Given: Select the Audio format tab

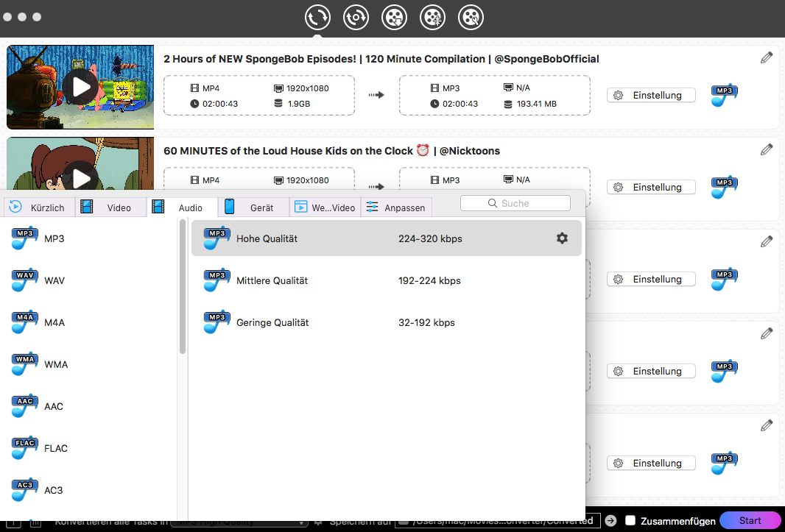Looking at the screenshot, I should [x=183, y=208].
